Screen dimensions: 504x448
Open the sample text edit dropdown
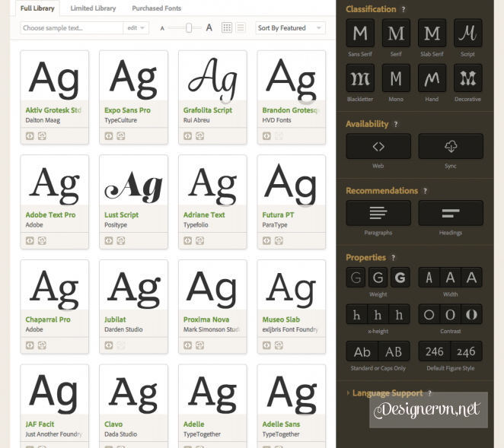click(136, 28)
